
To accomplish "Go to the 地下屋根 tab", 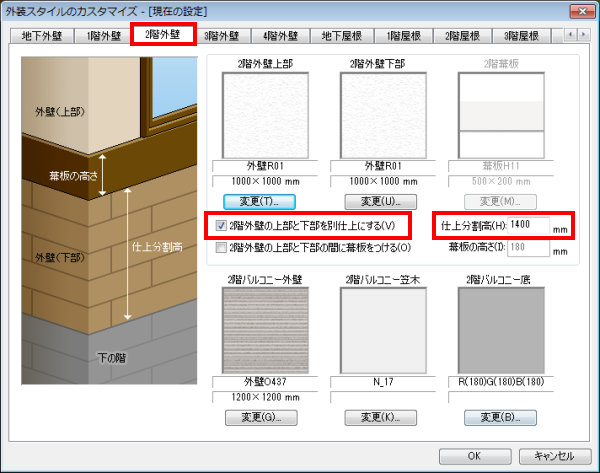I will pos(344,36).
